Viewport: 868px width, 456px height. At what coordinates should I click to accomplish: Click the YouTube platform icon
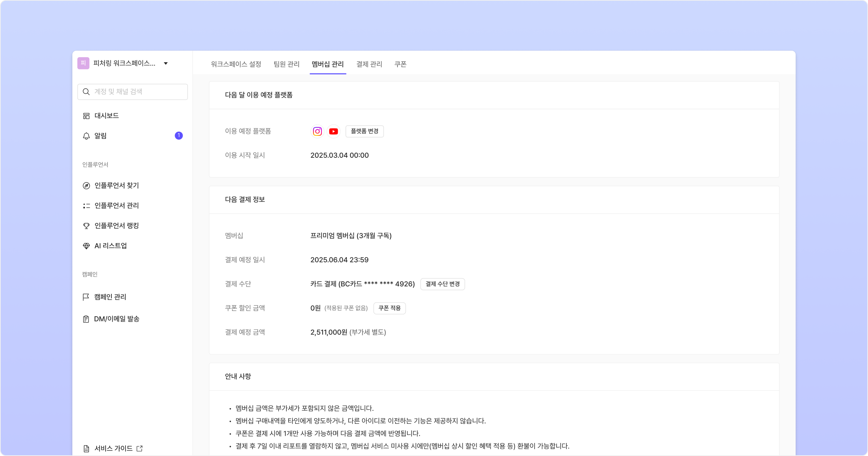(333, 131)
